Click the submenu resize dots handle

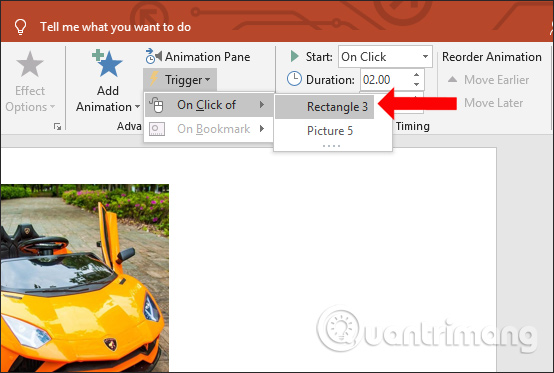pyautogui.click(x=331, y=146)
